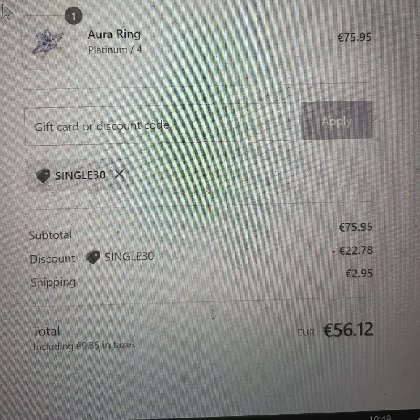Click the discount tag icon in the Discount row

pyautogui.click(x=93, y=257)
